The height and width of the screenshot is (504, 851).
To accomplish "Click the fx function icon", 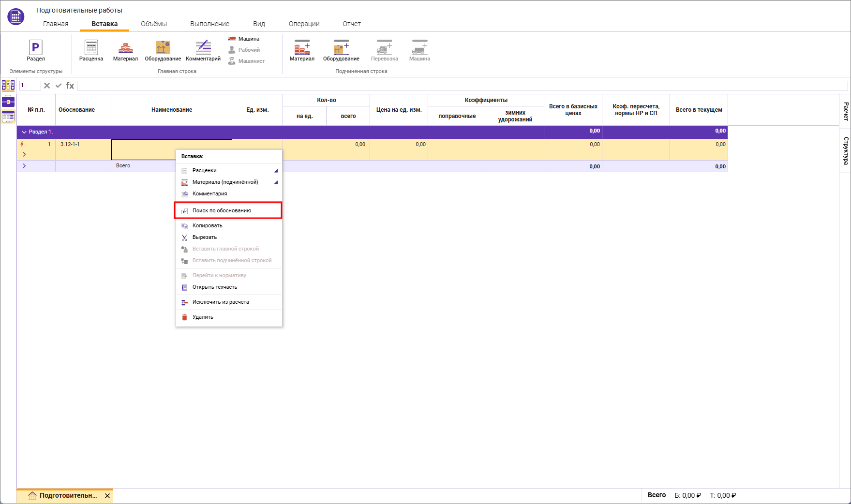I will [x=70, y=86].
